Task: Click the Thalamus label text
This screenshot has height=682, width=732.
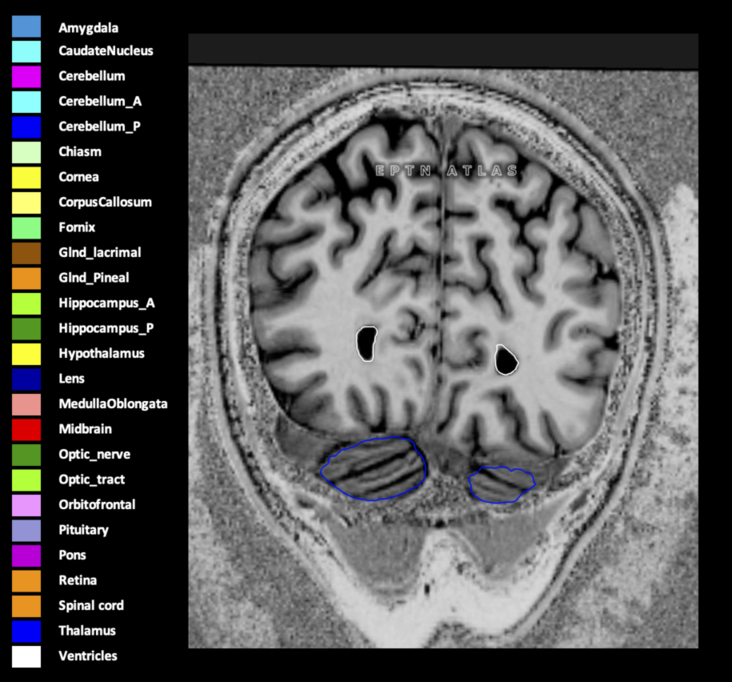Action: point(87,631)
